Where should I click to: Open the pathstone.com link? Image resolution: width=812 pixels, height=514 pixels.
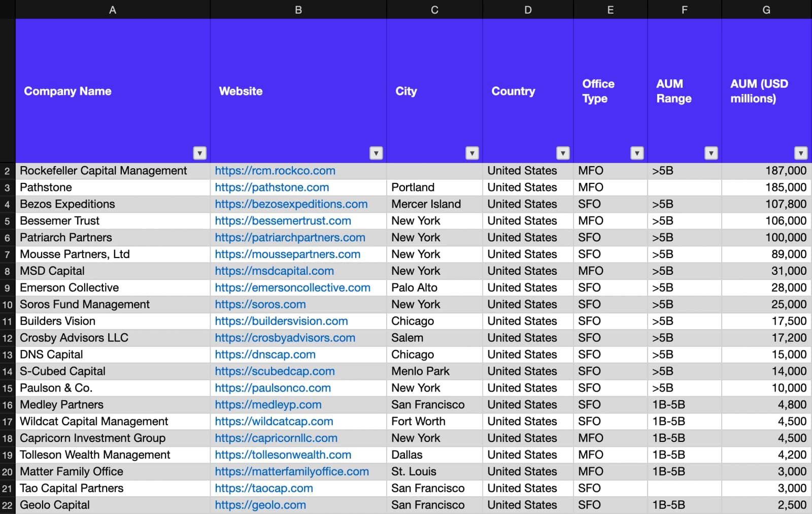point(272,187)
